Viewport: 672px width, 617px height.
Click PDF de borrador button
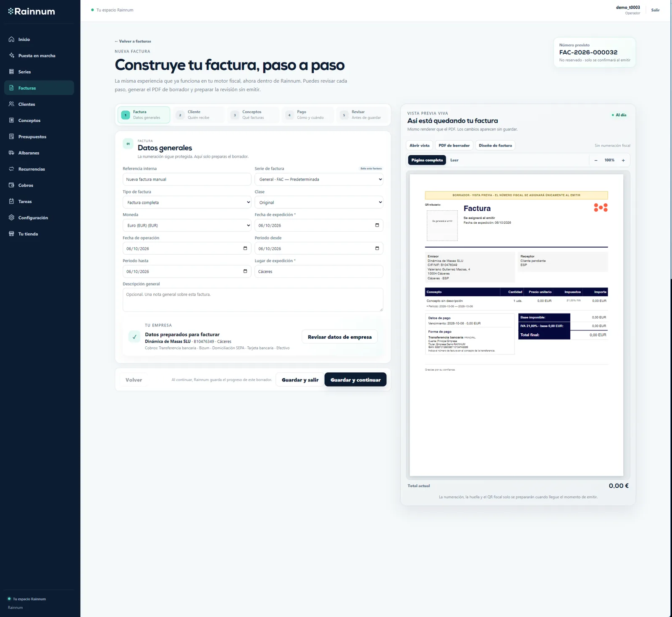tap(454, 145)
